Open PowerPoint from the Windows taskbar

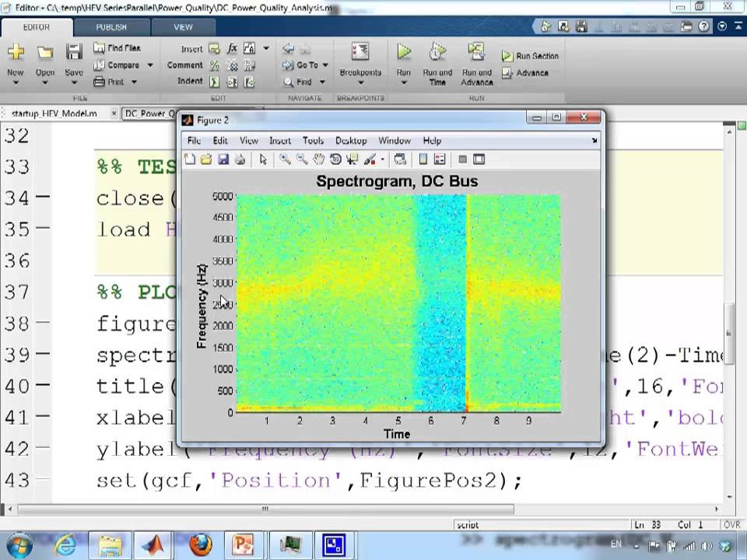click(x=244, y=544)
